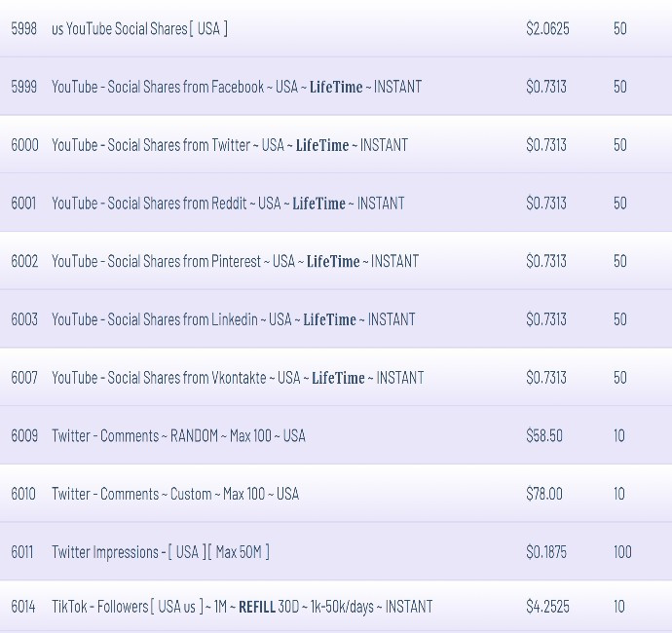Open Twitter Comments Custom Max 100 service
The height and width of the screenshot is (633, 672).
point(175,494)
